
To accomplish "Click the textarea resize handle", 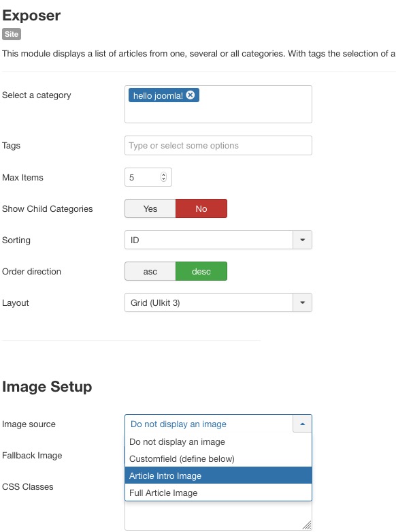I will [307, 525].
